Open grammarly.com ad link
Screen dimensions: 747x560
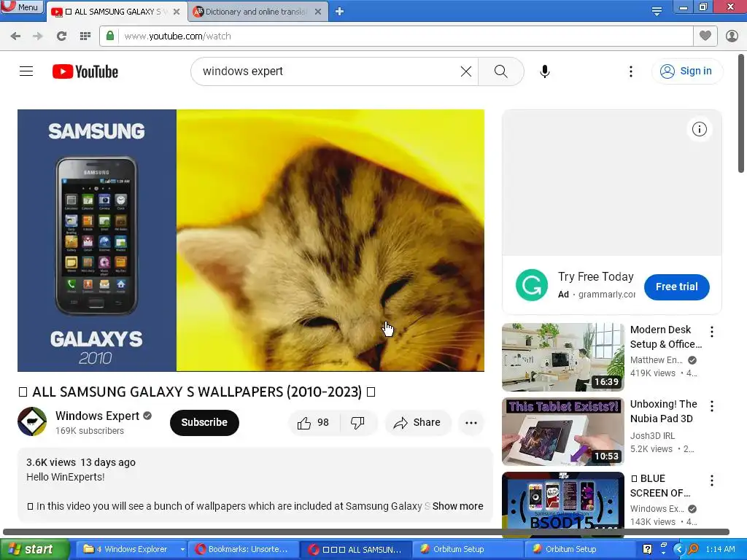pos(606,295)
